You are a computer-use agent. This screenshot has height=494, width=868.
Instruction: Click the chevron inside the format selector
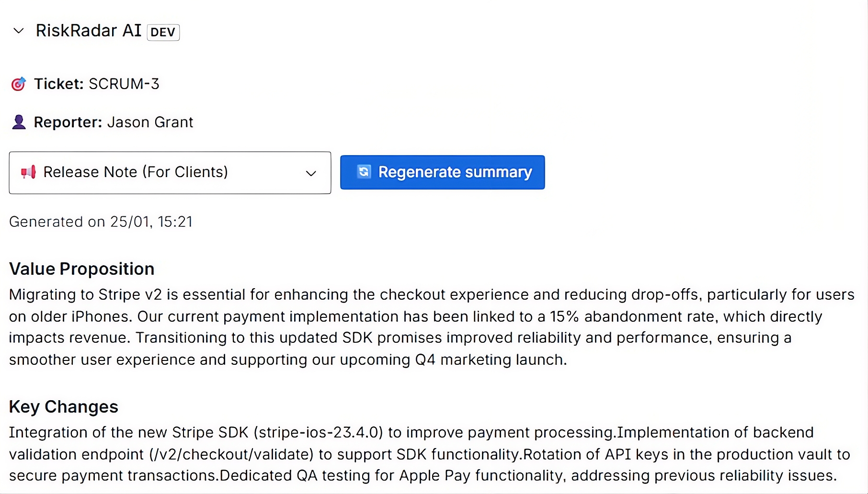[x=310, y=173]
